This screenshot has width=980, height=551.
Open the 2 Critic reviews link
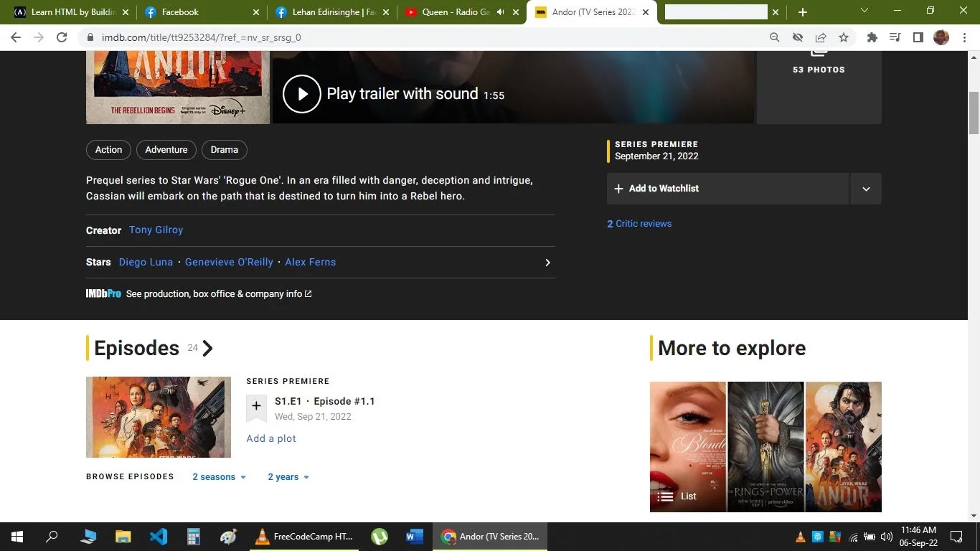639,224
